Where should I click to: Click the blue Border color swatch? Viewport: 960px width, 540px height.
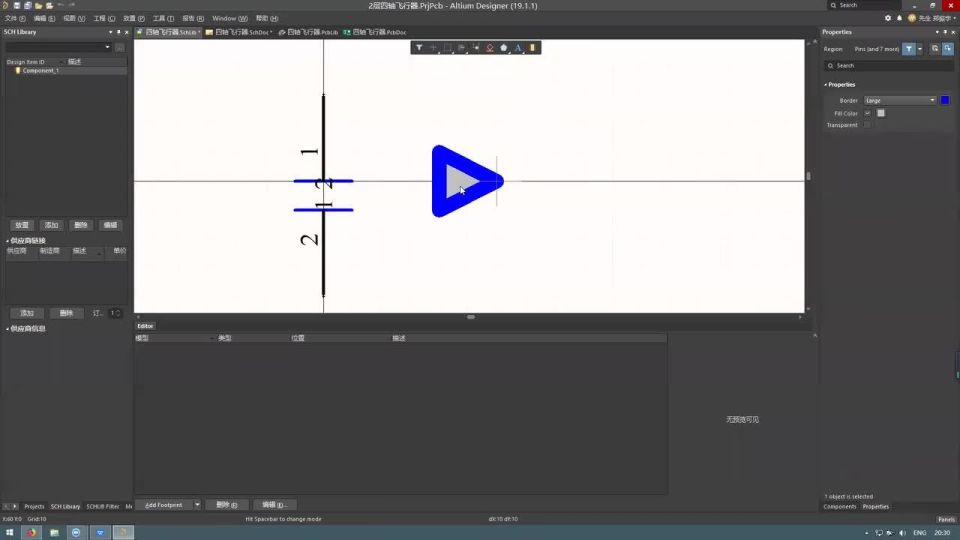pyautogui.click(x=945, y=100)
